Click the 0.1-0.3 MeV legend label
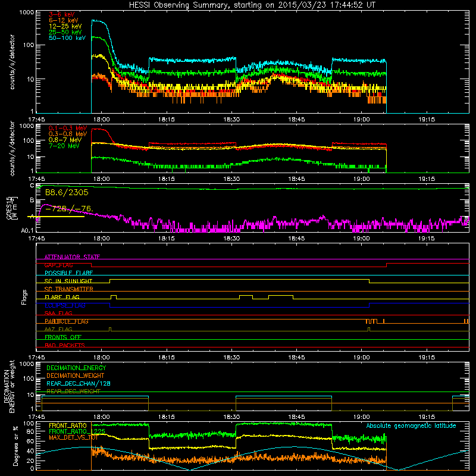476x476 pixels. pos(68,128)
